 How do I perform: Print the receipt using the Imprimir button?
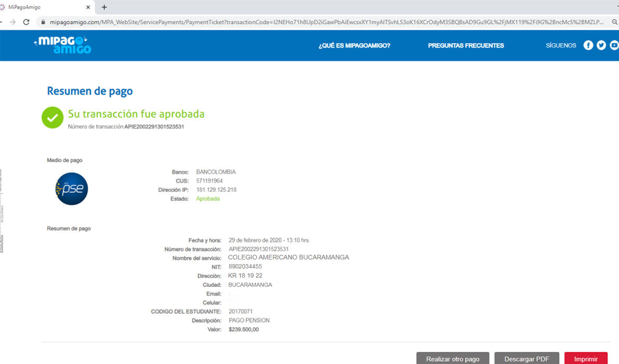(586, 358)
